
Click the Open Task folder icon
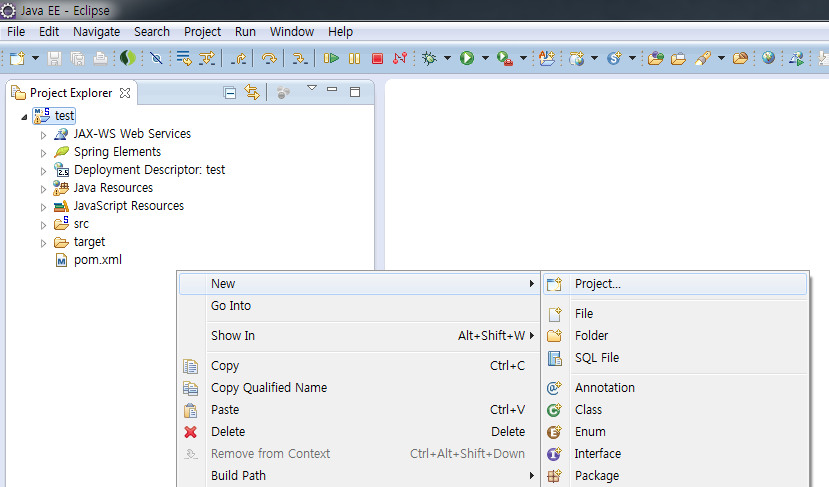pyautogui.click(x=678, y=58)
